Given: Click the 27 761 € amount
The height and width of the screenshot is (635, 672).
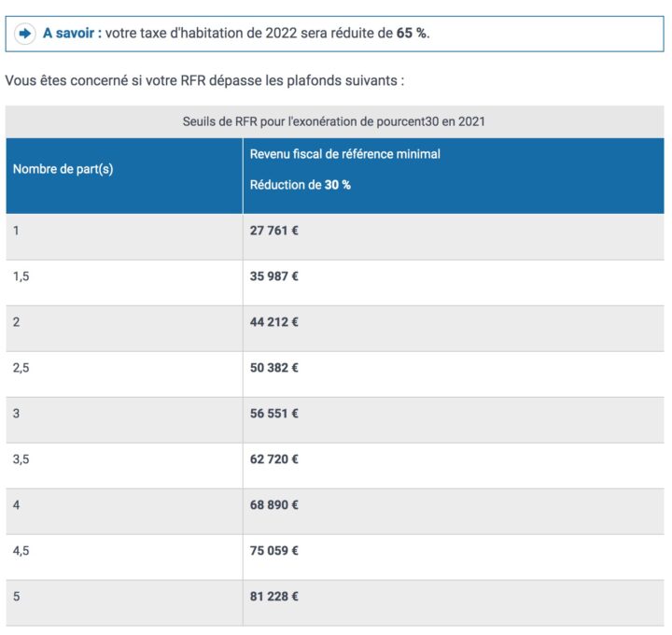Looking at the screenshot, I should [x=273, y=231].
